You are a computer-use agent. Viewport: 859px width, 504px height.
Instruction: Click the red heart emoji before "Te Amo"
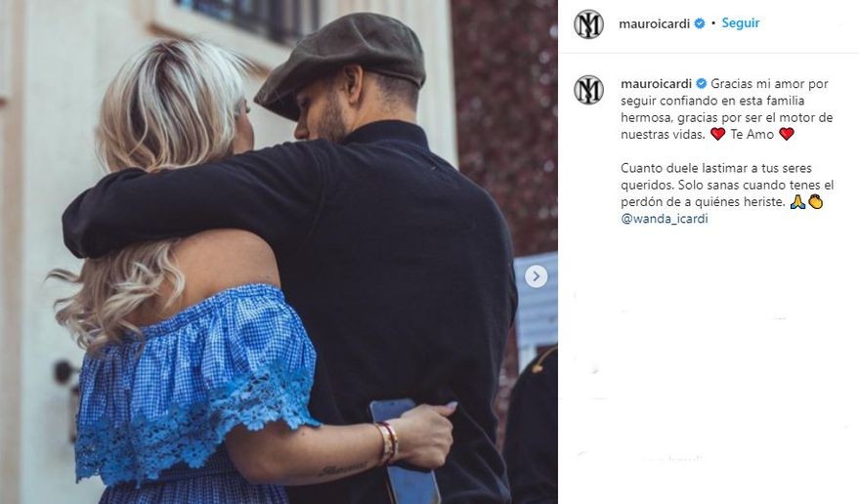[717, 134]
